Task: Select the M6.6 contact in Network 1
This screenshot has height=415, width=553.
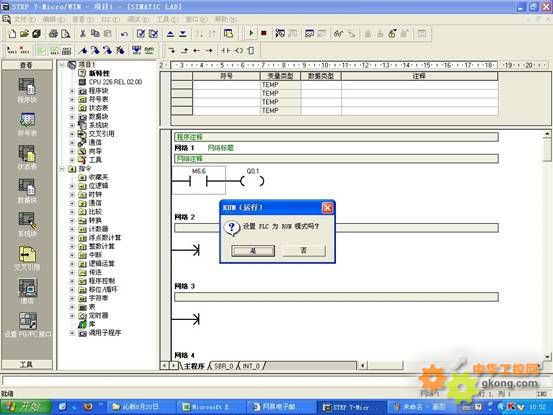Action: pyautogui.click(x=199, y=180)
